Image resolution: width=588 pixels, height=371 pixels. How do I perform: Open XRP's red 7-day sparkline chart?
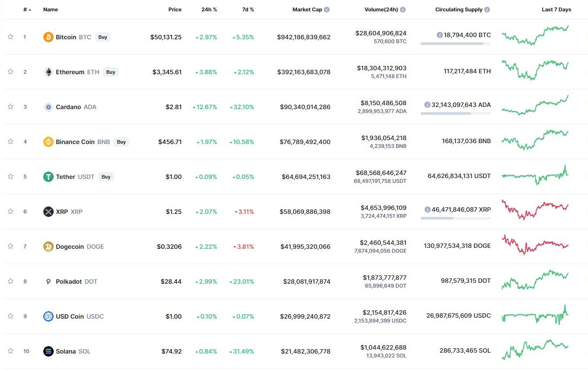(x=535, y=210)
